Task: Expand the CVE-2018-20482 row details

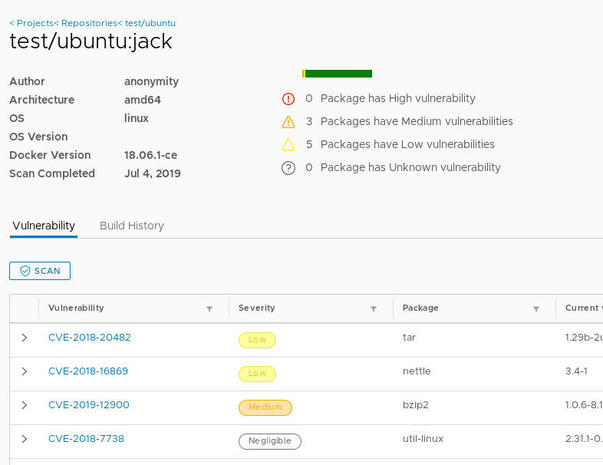Action: tap(24, 338)
